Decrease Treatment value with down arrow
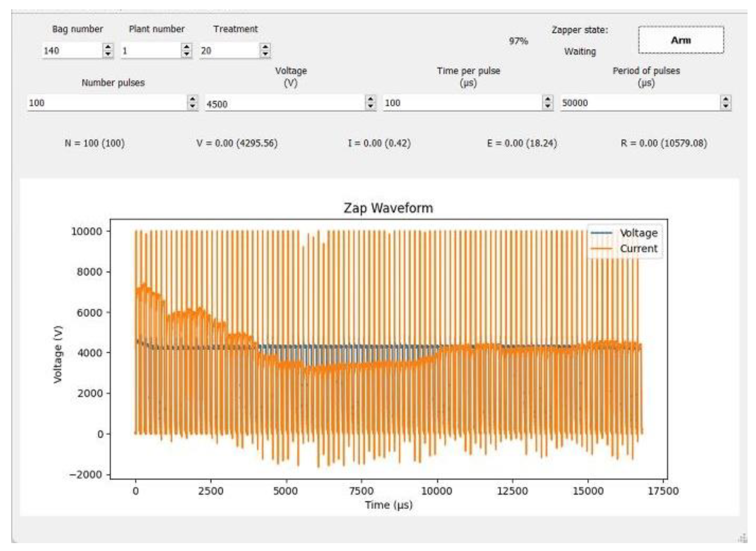Viewport: 756px width, 551px height. (265, 54)
